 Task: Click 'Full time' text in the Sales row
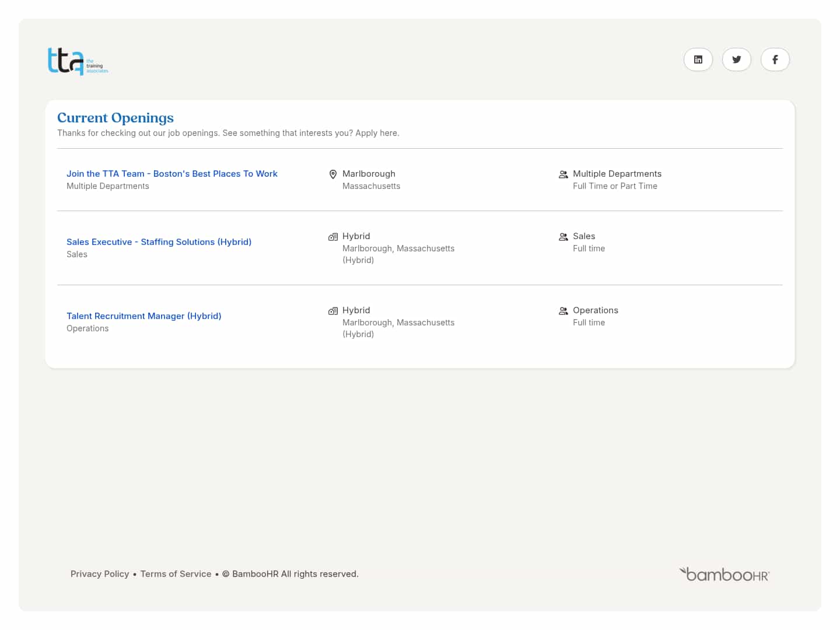[589, 249]
